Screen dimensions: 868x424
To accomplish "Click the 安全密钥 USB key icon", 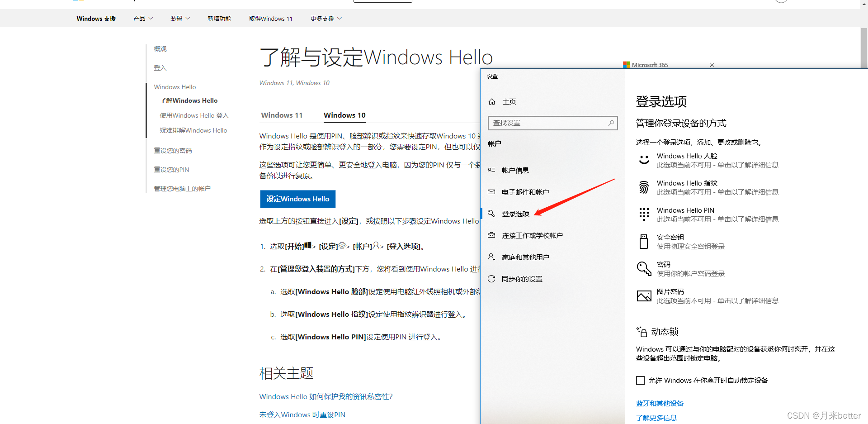I will coord(644,242).
